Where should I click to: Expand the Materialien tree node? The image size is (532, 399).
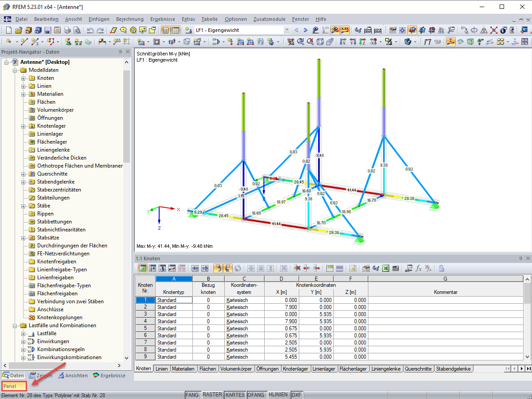pyautogui.click(x=23, y=94)
